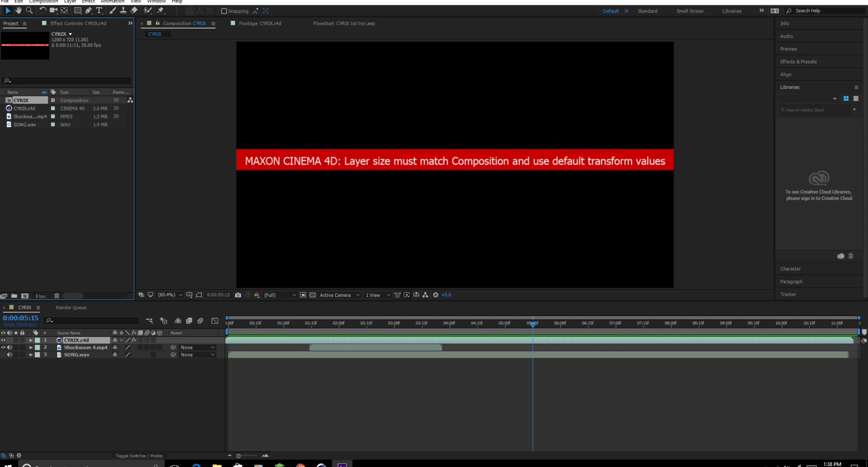
Task: Switch to Small Screen workspace
Action: pos(690,11)
